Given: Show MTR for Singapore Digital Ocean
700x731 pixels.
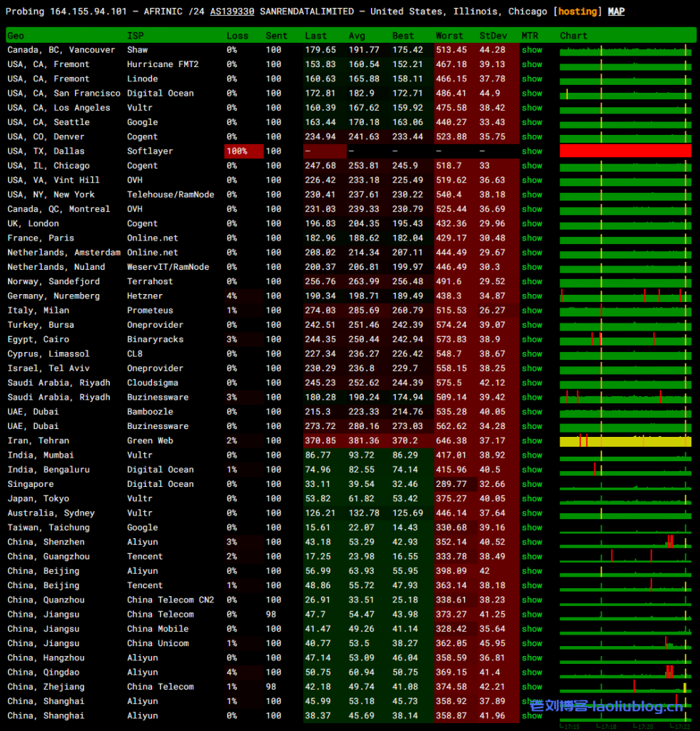Looking at the screenshot, I should [x=532, y=485].
